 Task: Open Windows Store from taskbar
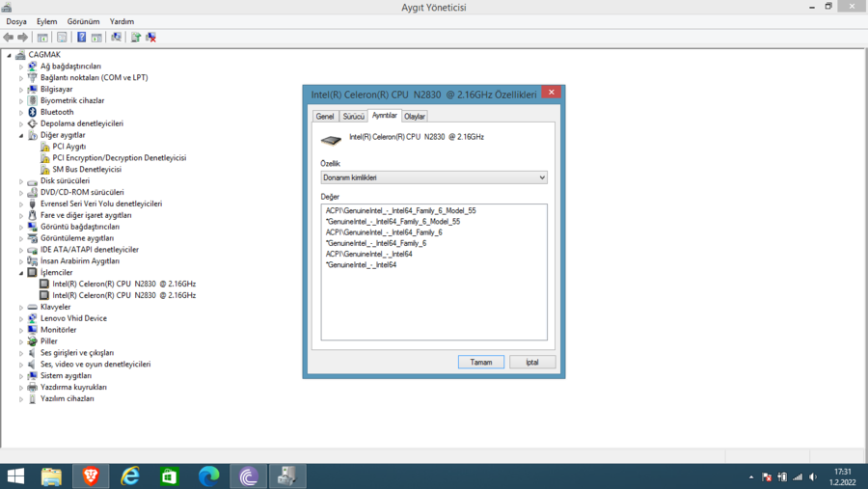click(x=170, y=476)
